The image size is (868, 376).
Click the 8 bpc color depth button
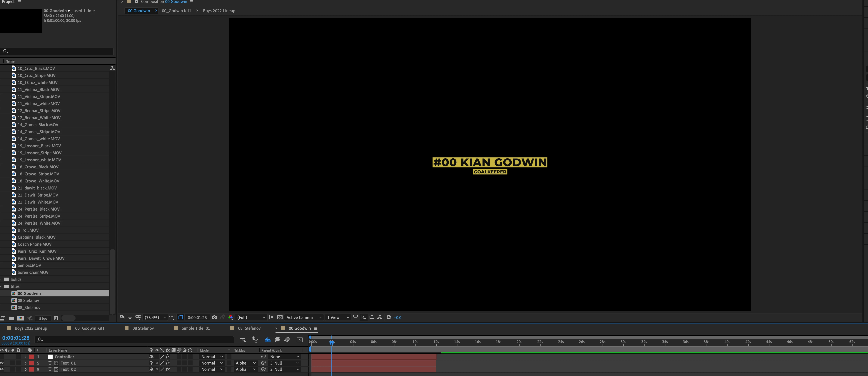coord(43,318)
